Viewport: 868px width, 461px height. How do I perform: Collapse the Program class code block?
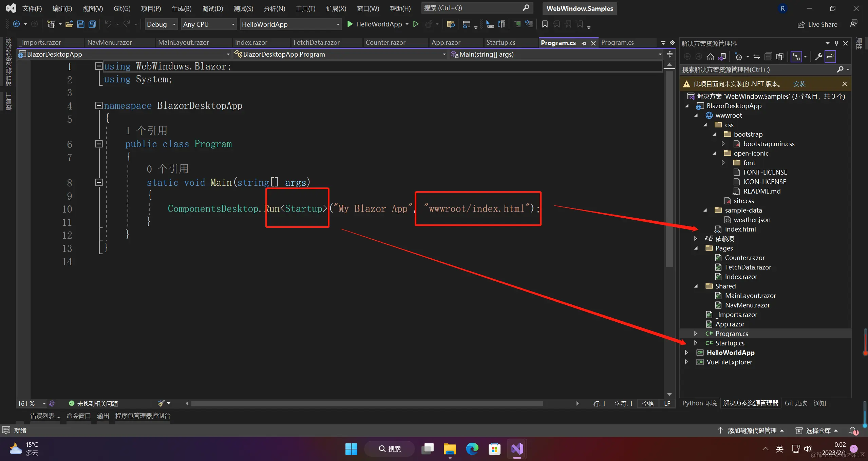pos(99,144)
